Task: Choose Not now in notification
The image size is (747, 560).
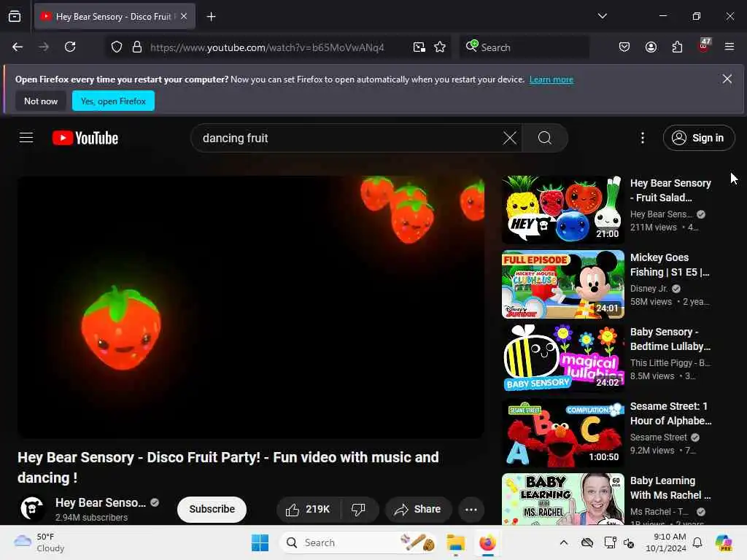Action: [41, 101]
